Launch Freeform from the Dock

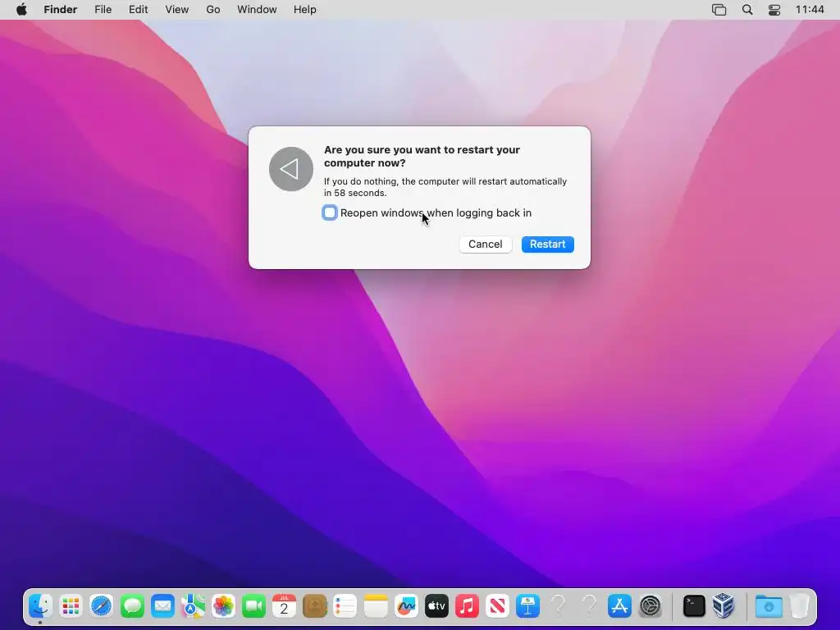[406, 606]
